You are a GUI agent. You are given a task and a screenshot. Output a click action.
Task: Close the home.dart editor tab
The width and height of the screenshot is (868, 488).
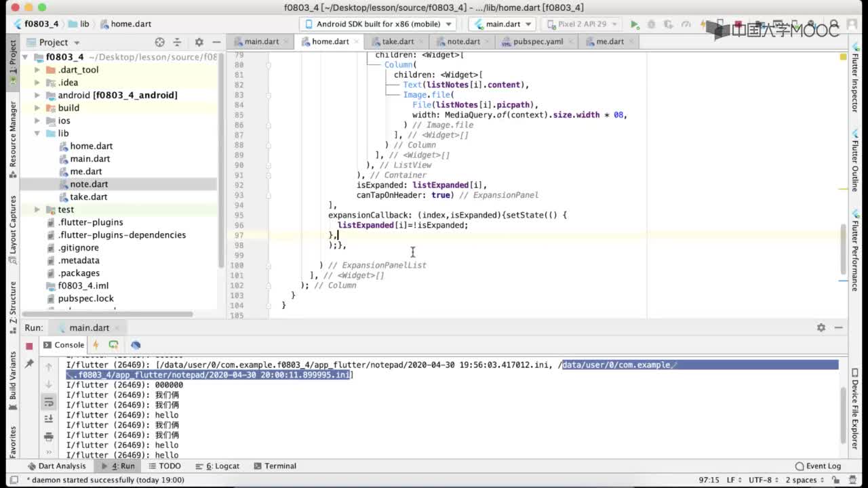[x=355, y=42]
